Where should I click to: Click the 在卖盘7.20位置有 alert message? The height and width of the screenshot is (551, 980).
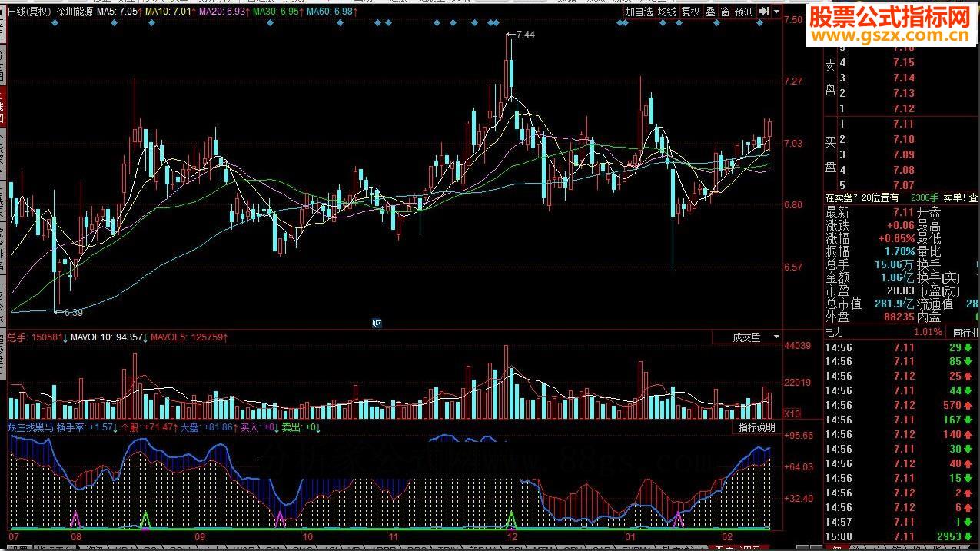862,198
